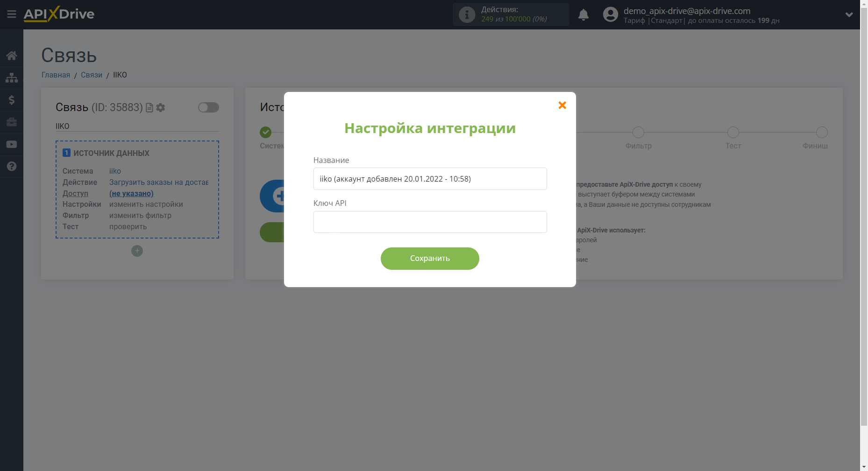Open the connection notes document icon
868x471 pixels.
click(x=149, y=108)
